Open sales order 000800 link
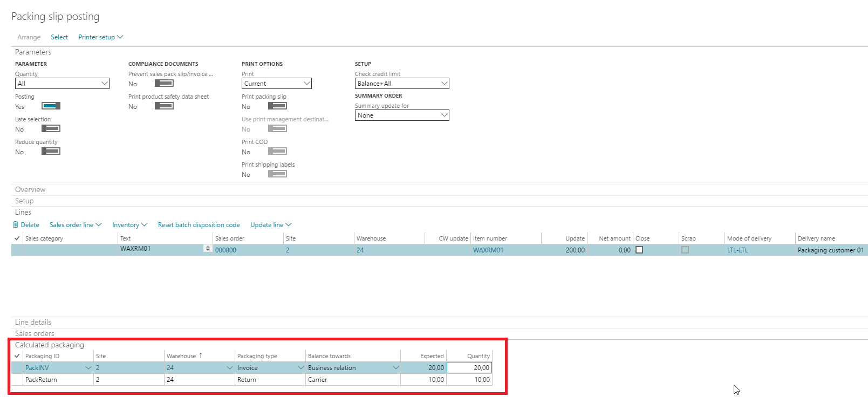868x404 pixels. (225, 250)
